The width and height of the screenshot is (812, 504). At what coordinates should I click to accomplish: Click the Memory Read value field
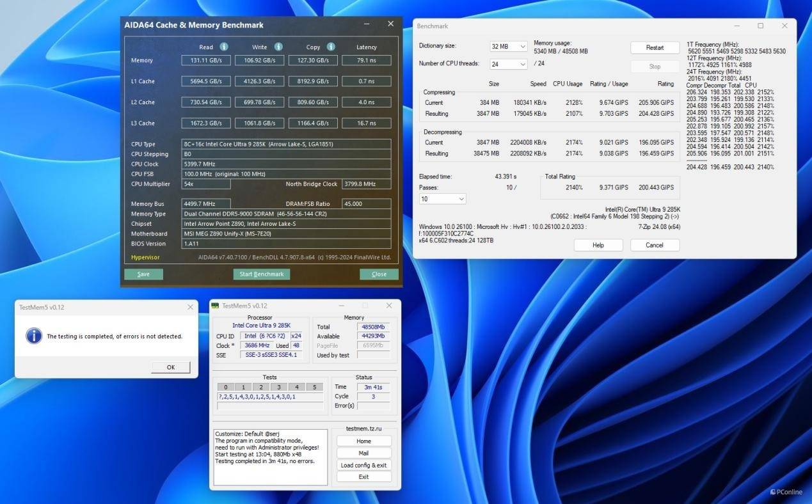point(206,61)
